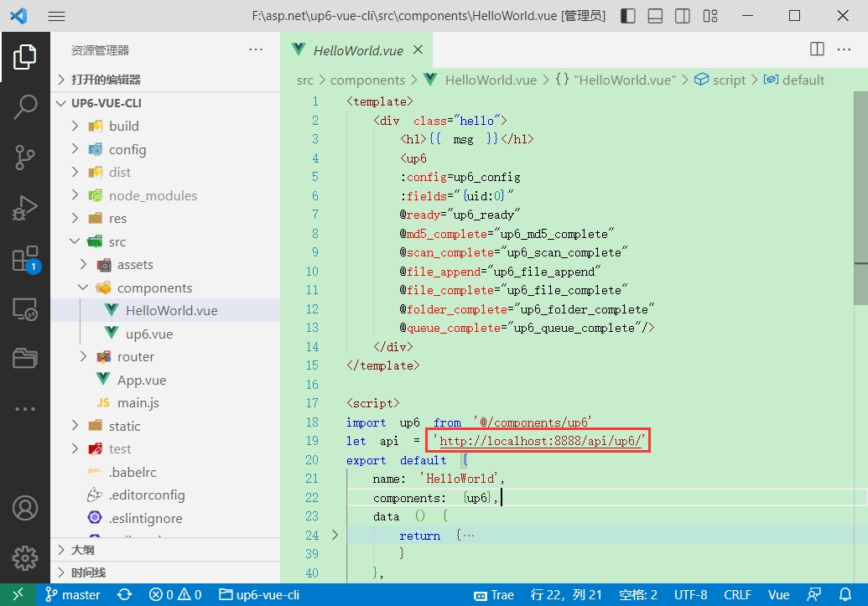Open the Manage settings gear
The image size is (868, 606).
click(x=25, y=557)
